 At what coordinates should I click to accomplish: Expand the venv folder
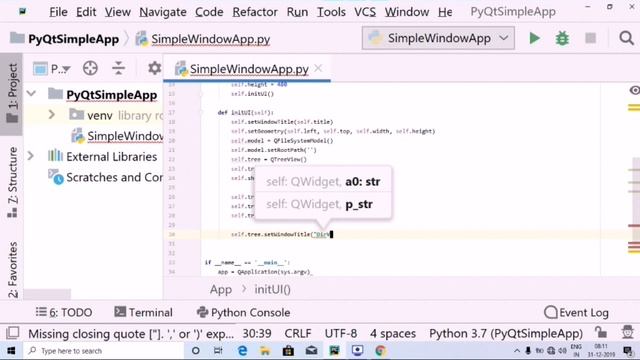point(51,115)
